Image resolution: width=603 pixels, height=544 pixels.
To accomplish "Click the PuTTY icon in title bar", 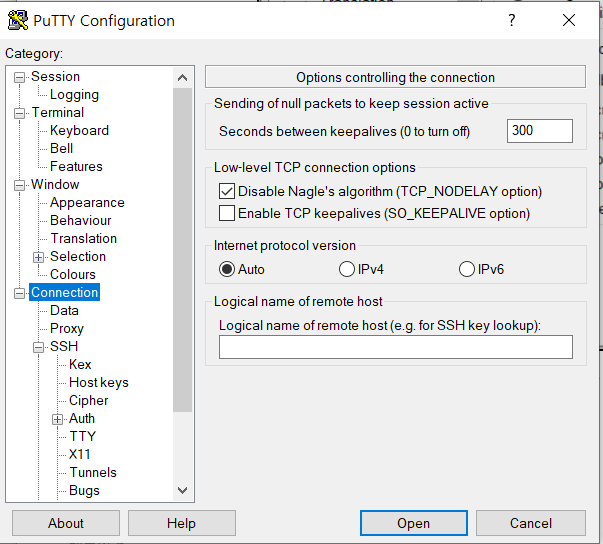I will (x=18, y=20).
